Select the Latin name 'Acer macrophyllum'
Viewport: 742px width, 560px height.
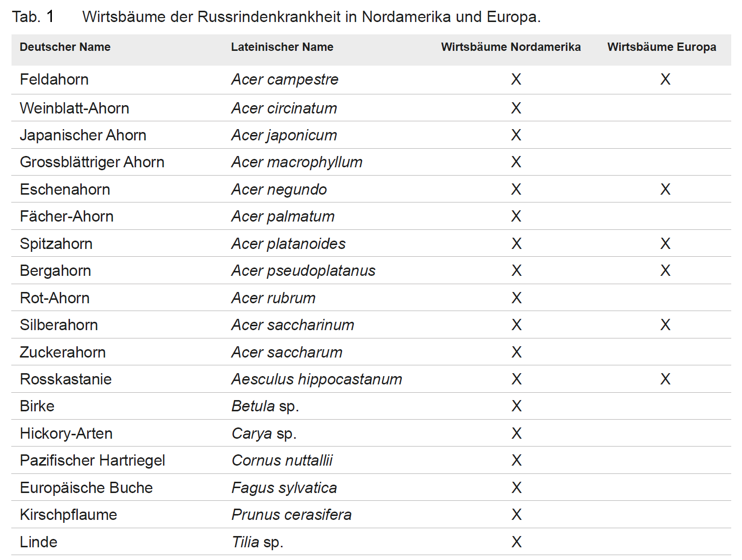point(297,162)
